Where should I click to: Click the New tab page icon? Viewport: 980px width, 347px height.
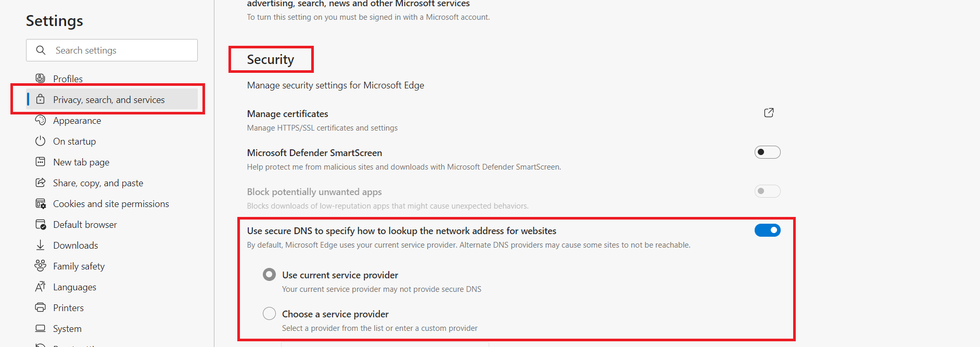40,162
